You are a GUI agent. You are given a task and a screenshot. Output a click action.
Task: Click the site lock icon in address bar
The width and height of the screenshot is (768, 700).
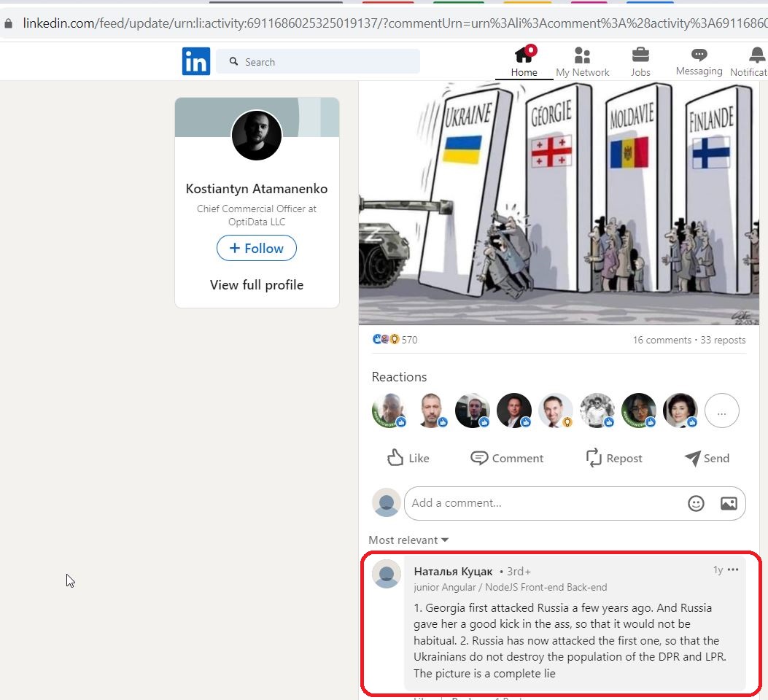pos(8,23)
